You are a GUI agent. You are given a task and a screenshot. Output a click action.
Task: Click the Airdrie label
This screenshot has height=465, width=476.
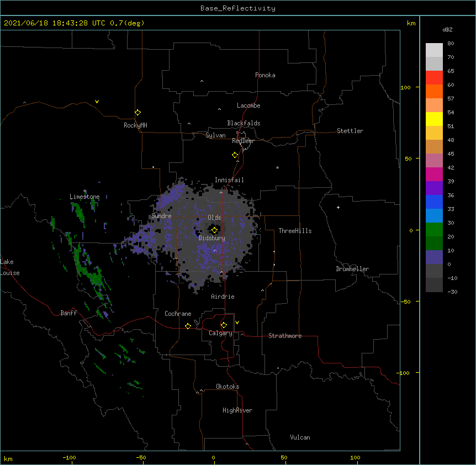[x=223, y=297]
